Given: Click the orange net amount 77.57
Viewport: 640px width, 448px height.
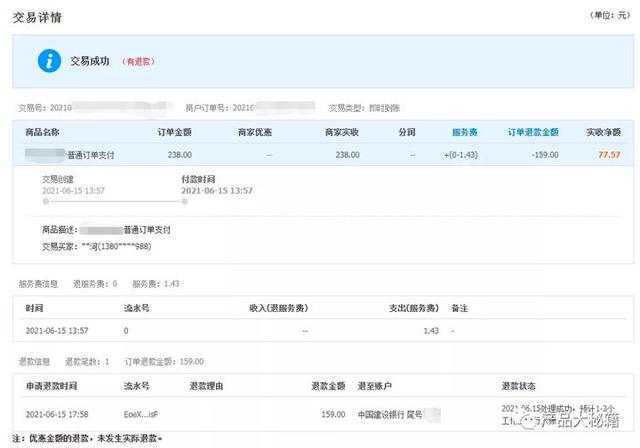Looking at the screenshot, I should click(x=608, y=155).
